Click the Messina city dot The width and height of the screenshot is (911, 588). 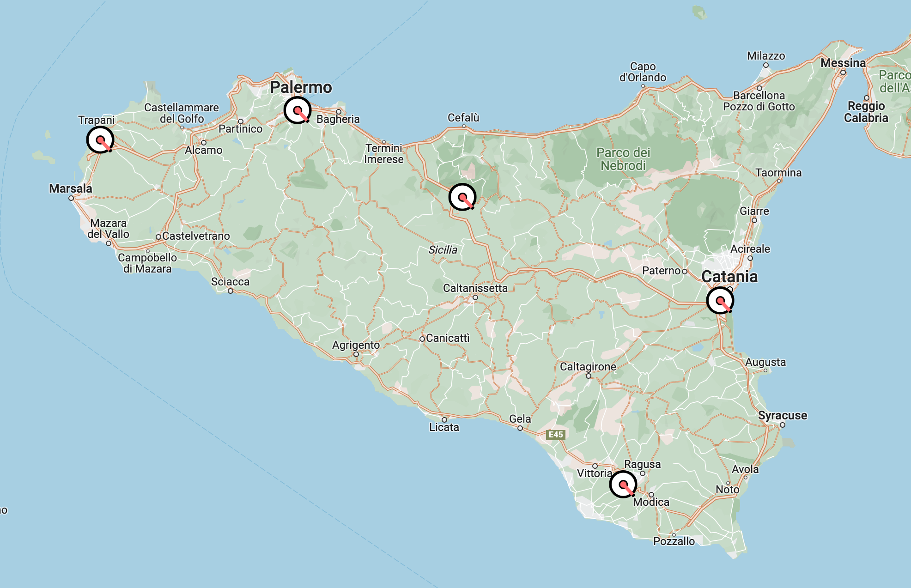tap(843, 73)
